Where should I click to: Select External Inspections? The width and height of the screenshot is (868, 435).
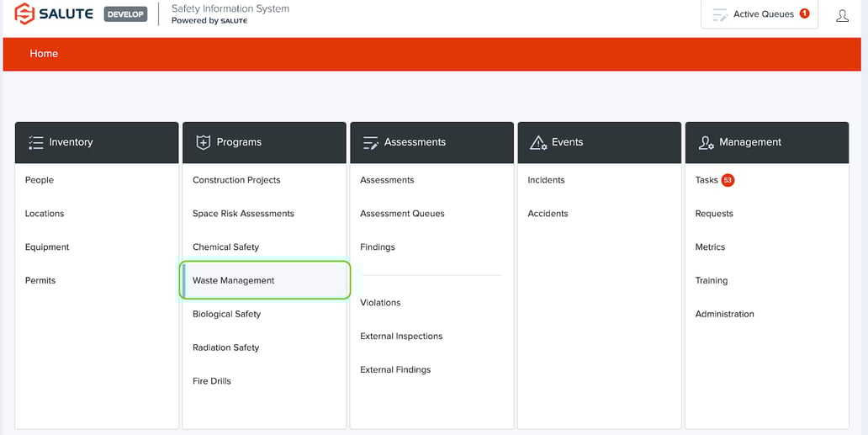[x=401, y=336]
